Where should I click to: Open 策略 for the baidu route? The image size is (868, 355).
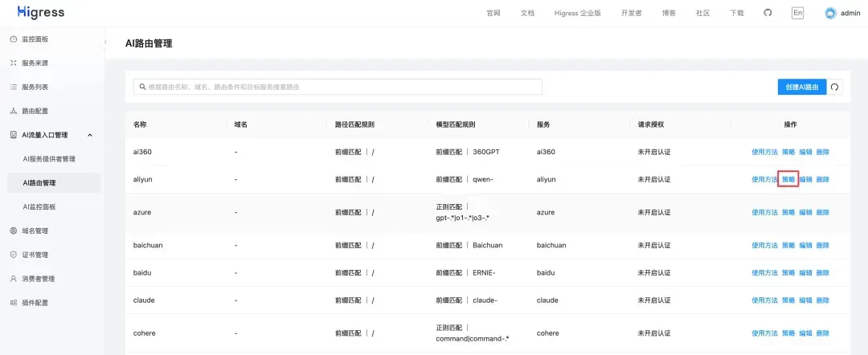point(788,272)
